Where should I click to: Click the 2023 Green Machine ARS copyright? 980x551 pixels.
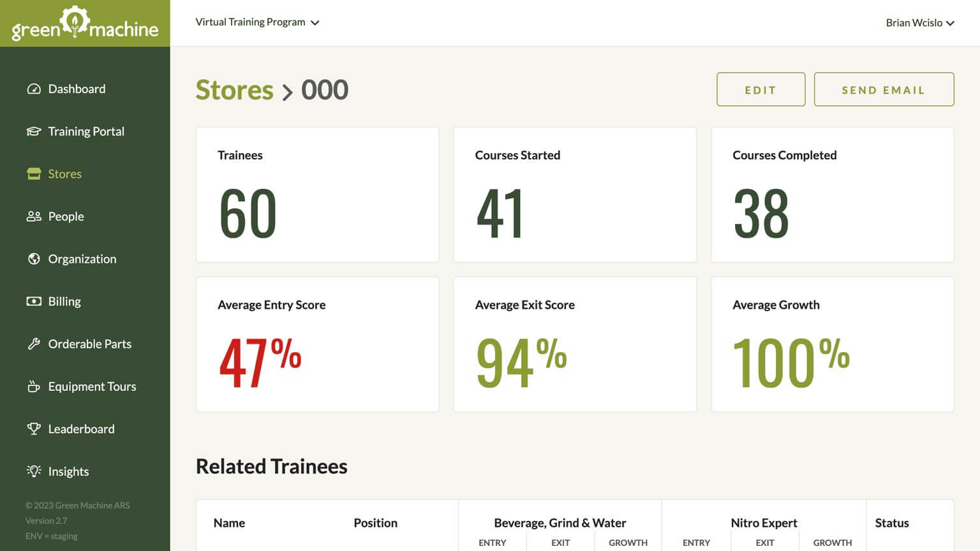(77, 505)
